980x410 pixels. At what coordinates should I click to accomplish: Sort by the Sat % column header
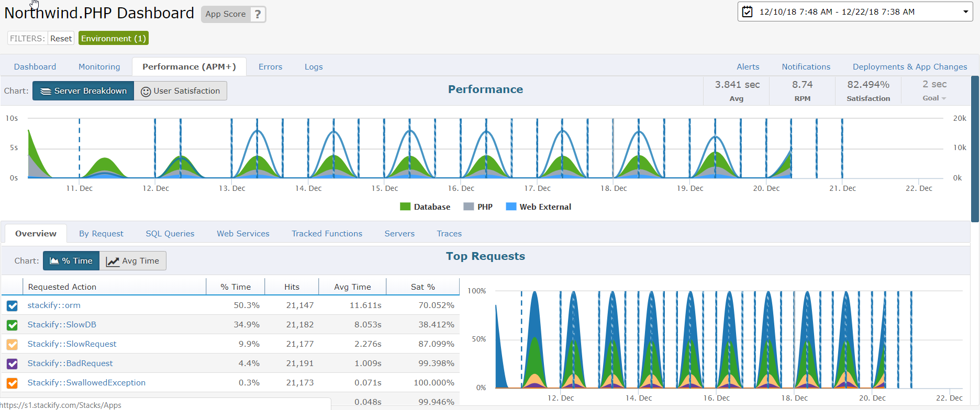coord(423,287)
